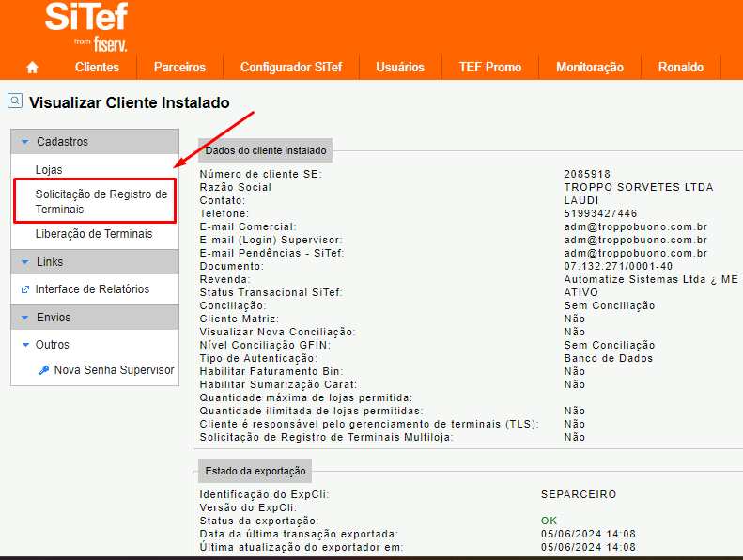Viewport: 743px width, 560px height.
Task: Click the Versão do ExpCli label
Action: tap(248, 507)
